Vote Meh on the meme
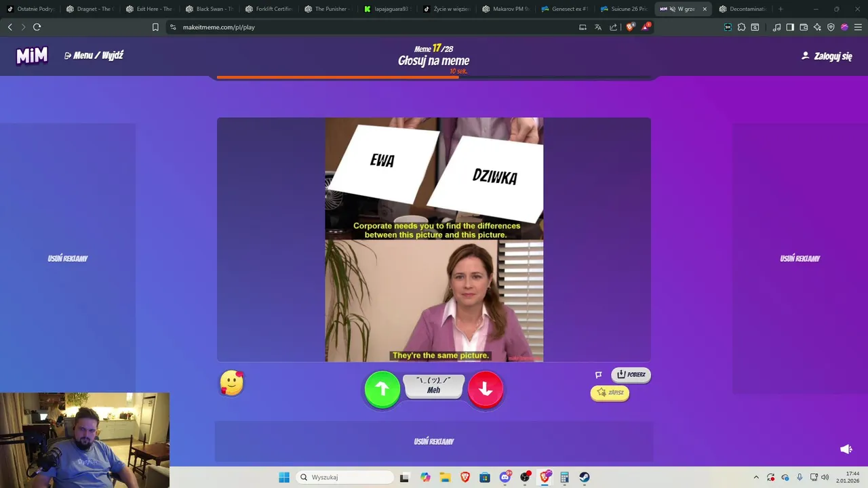The width and height of the screenshot is (868, 488). [x=434, y=386]
